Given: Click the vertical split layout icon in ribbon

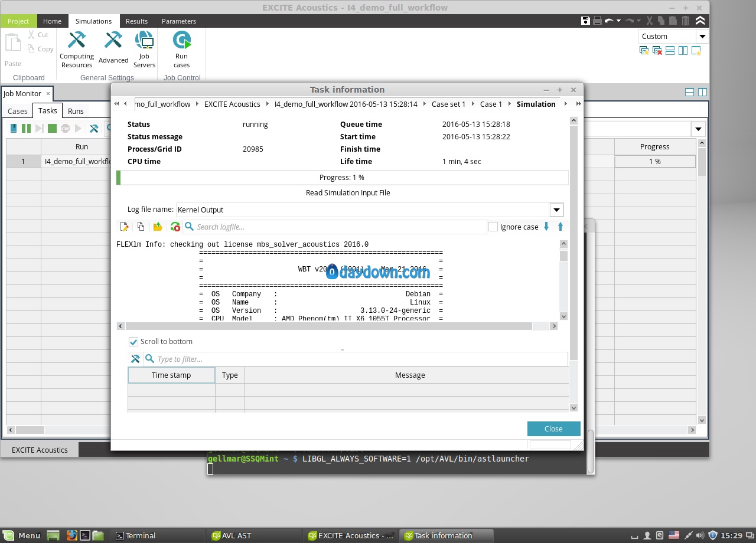Looking at the screenshot, I should tap(683, 51).
